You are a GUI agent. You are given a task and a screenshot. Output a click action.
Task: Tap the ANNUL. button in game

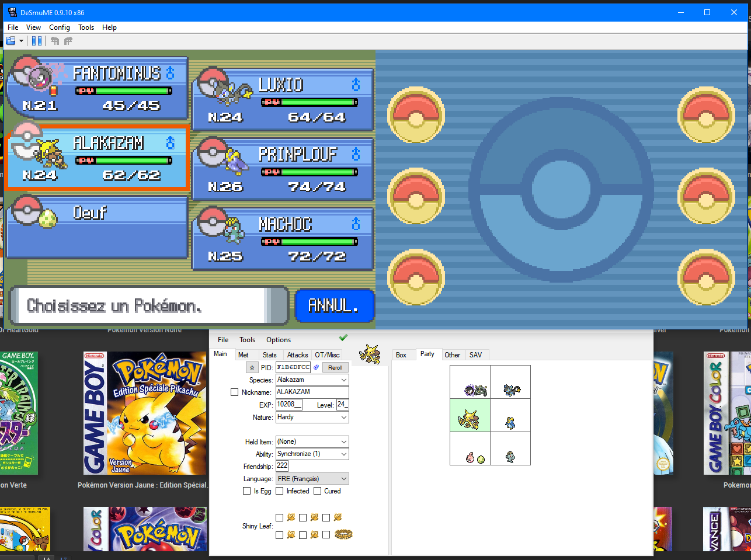point(333,305)
